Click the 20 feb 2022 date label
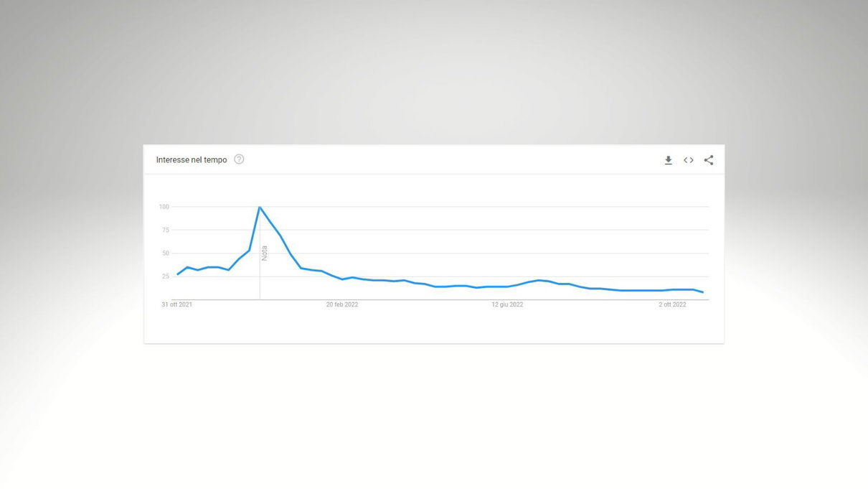Viewport: 868px width, 489px height. [342, 304]
